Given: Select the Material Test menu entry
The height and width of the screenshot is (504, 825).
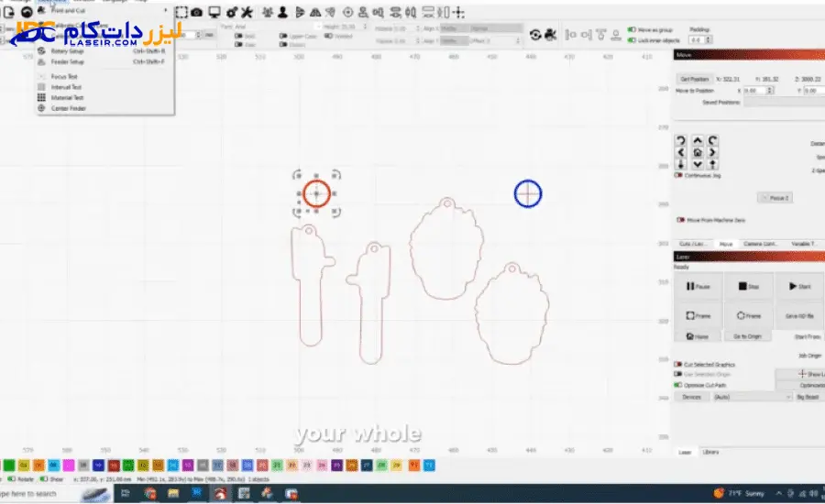Looking at the screenshot, I should pyautogui.click(x=67, y=97).
